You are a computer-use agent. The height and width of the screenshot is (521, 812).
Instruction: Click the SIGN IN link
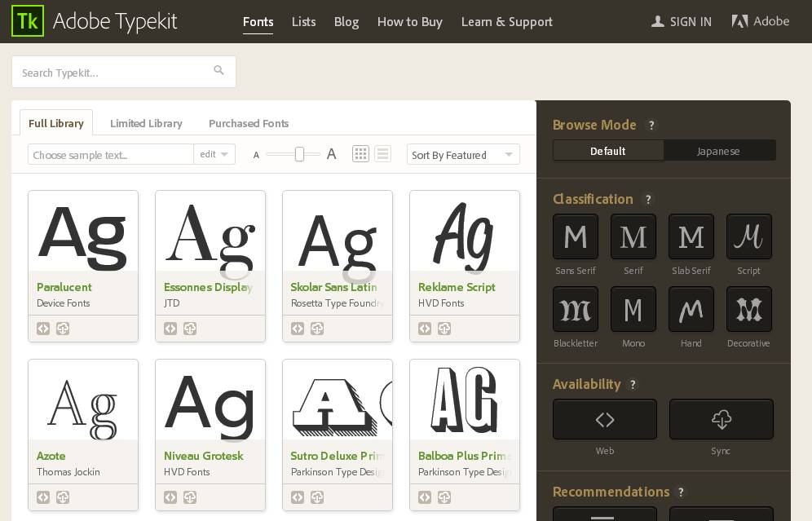tap(682, 21)
